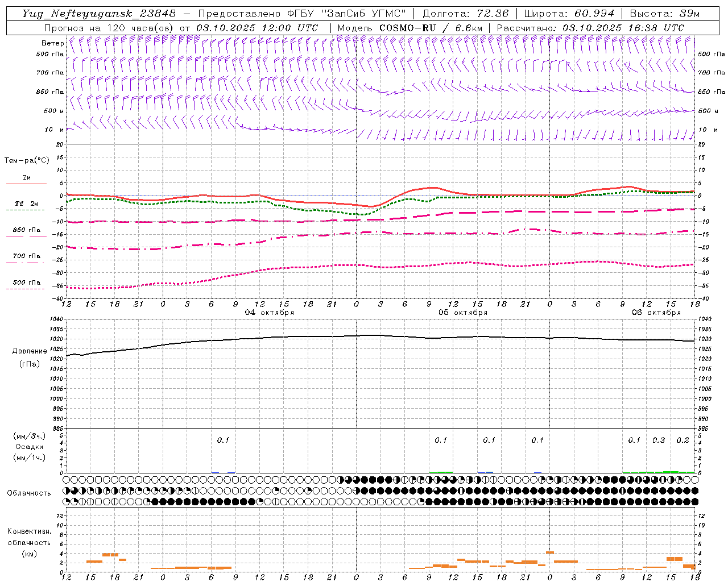Click the Долгота: 72.36 header field
Viewport: 728px width, 582px height.
point(466,14)
